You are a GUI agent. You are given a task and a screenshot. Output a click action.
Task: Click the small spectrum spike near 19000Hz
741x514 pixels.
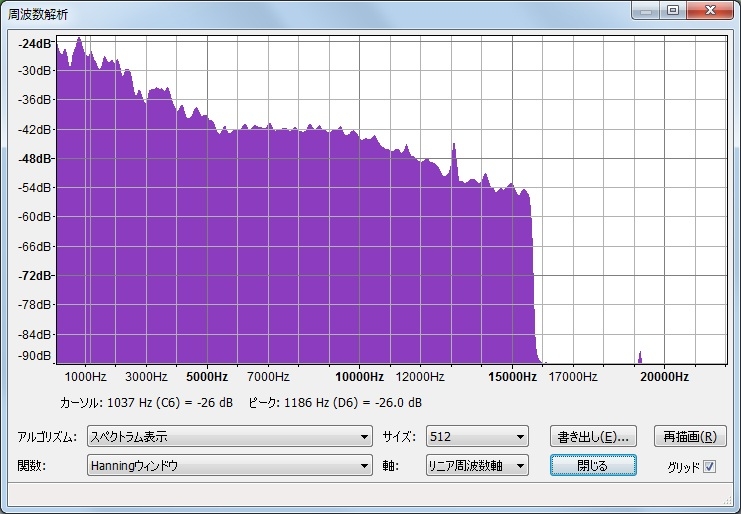coord(640,358)
